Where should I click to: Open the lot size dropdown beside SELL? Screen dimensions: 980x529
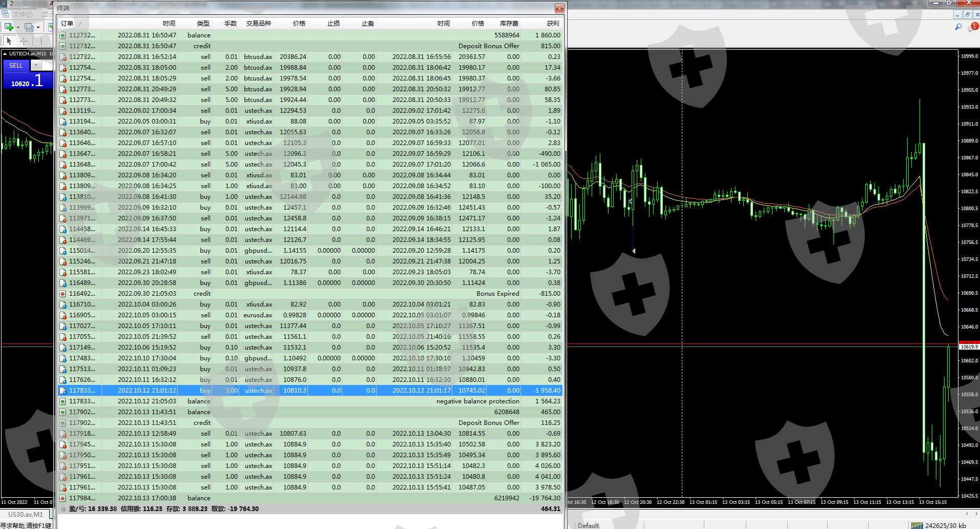(36, 65)
